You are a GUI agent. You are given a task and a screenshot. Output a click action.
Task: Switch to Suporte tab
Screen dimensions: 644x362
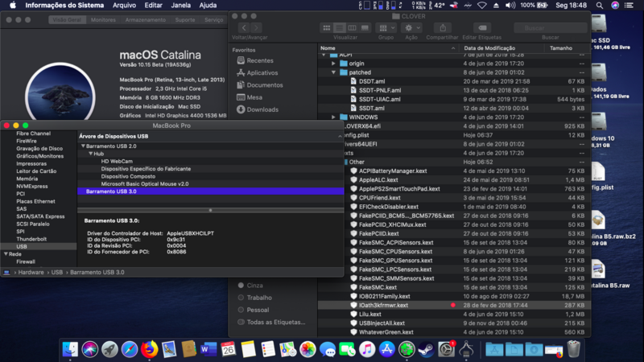pyautogui.click(x=185, y=19)
